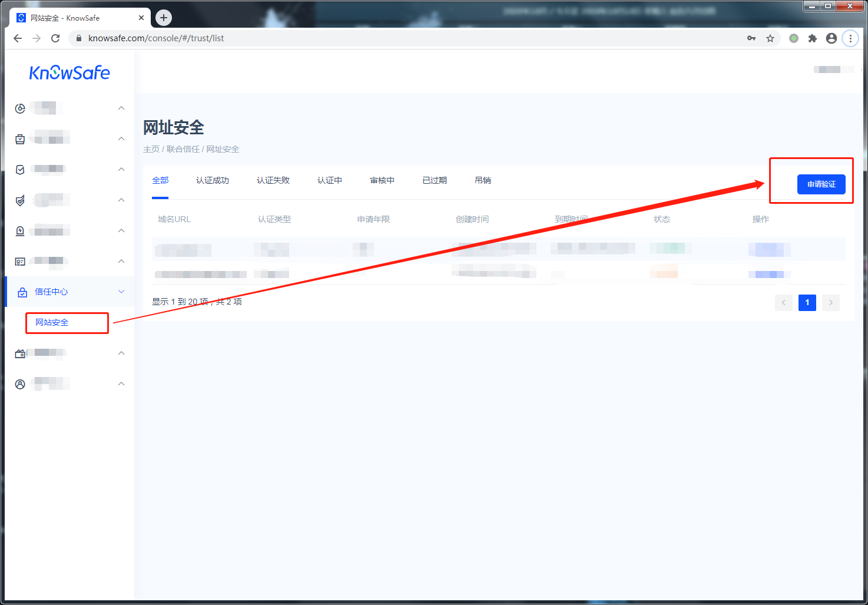Viewport: 868px width, 605px height.
Task: Switch to the 认证失败 tab
Action: point(273,180)
